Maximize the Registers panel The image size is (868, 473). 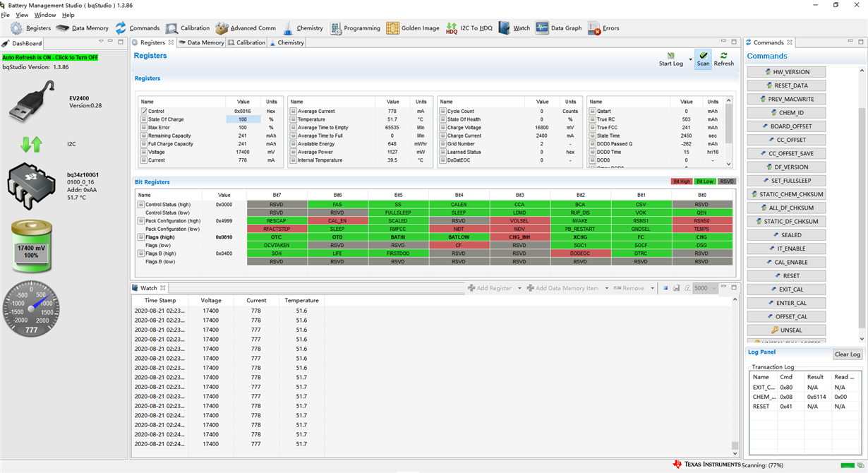tap(735, 42)
